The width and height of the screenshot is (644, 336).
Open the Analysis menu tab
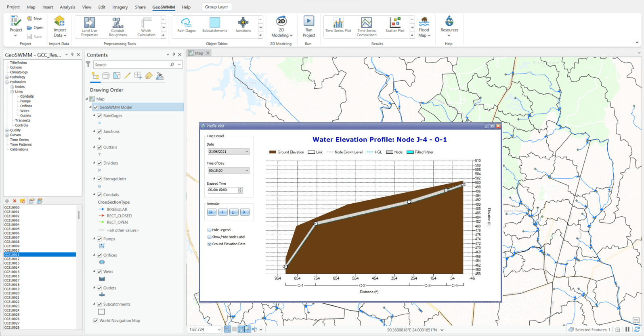point(67,7)
